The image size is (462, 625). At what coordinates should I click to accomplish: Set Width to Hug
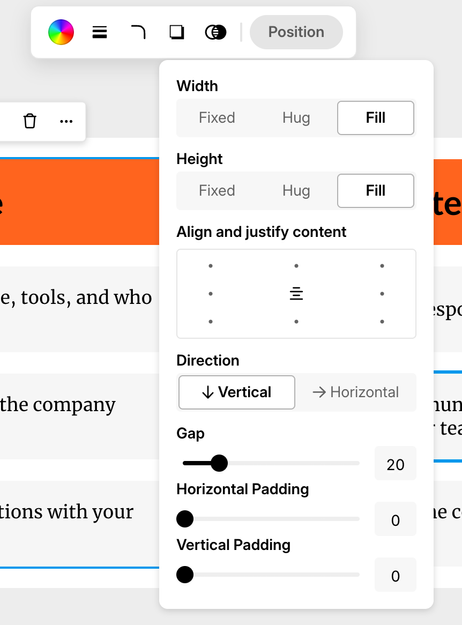click(296, 118)
